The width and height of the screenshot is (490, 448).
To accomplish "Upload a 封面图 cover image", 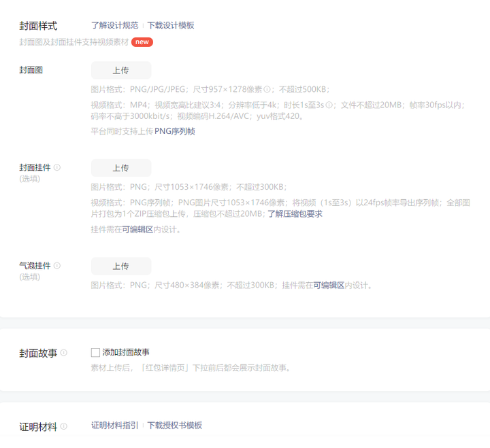I will point(121,70).
